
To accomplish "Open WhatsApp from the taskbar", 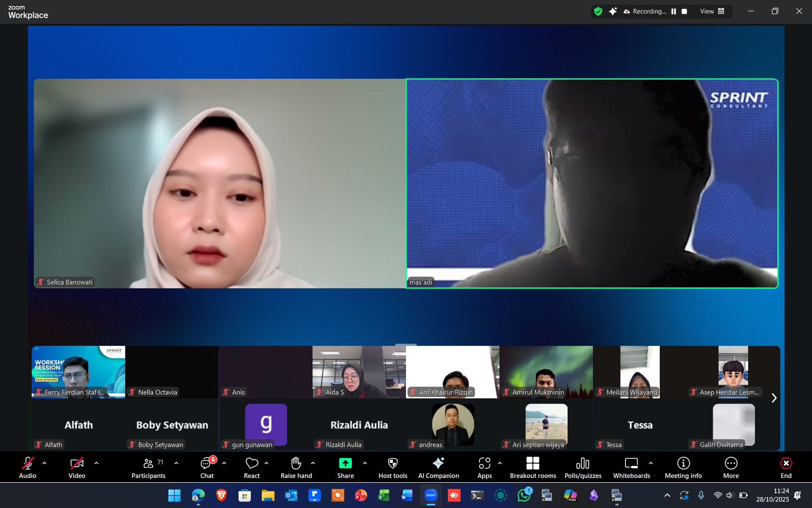I will coord(524,495).
